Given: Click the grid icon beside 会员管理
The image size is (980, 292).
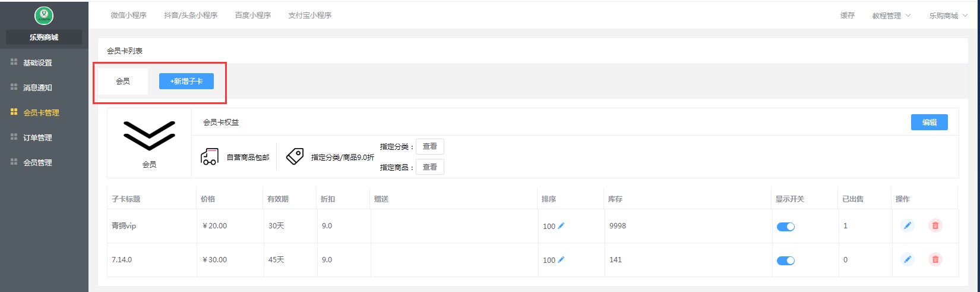Looking at the screenshot, I should point(14,162).
